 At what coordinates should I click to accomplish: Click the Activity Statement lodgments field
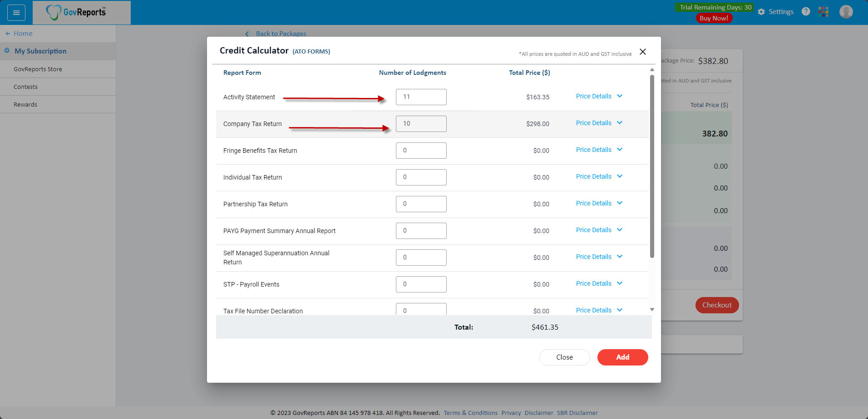click(x=421, y=97)
